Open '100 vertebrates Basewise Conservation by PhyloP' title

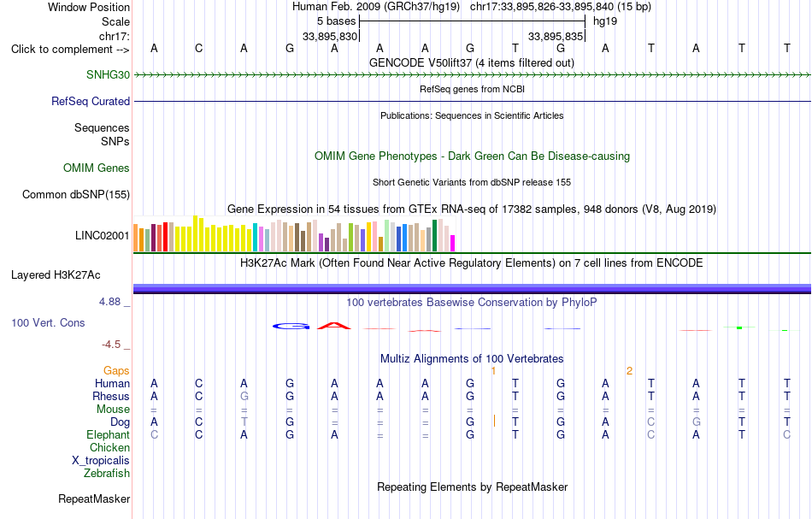[472, 302]
